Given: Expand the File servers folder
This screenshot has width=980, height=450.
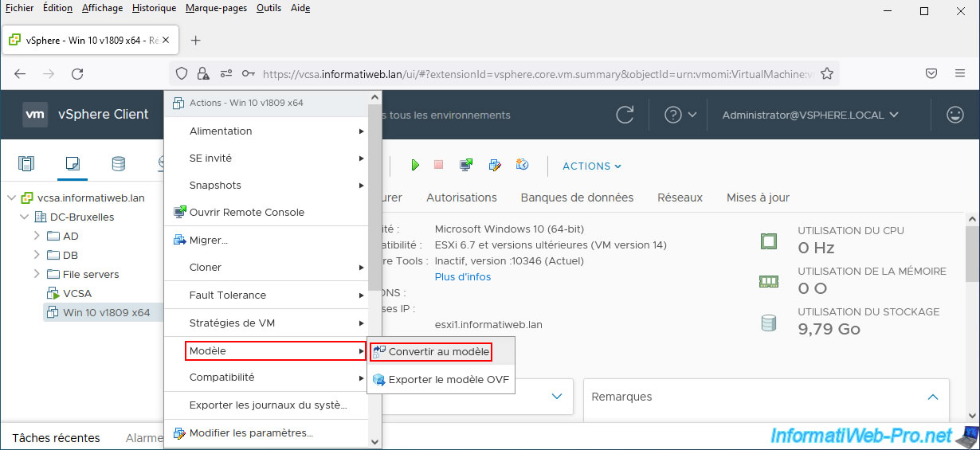Looking at the screenshot, I should (x=37, y=274).
